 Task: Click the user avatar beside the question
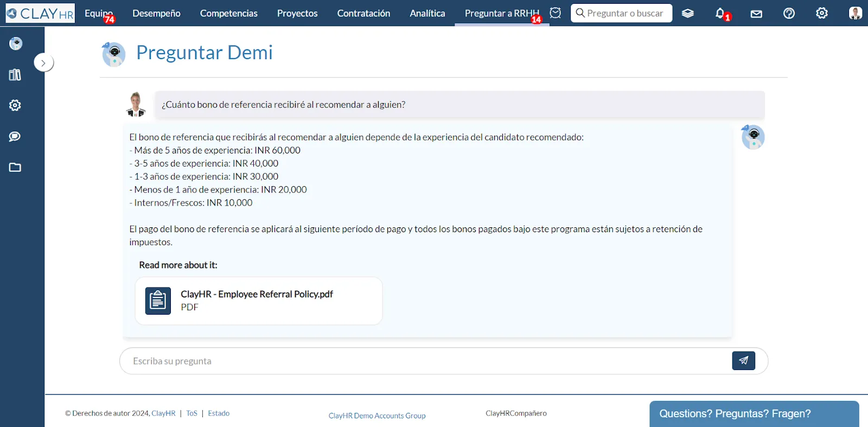pos(136,104)
